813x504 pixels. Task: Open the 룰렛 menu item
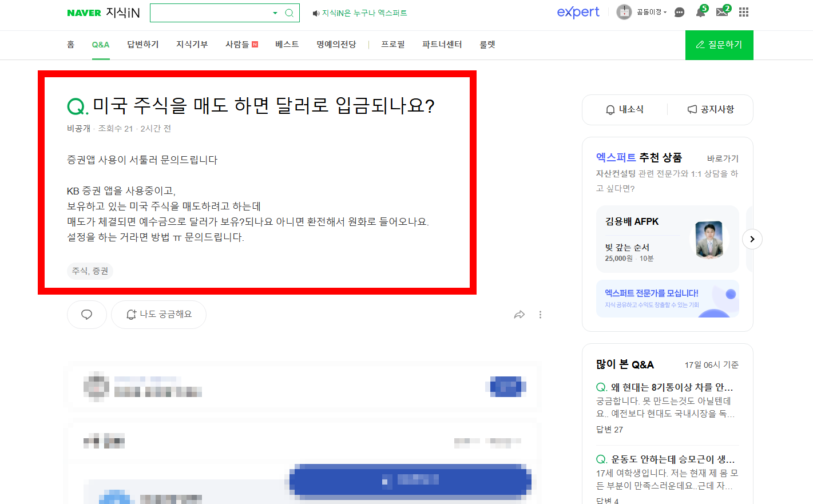tap(487, 44)
